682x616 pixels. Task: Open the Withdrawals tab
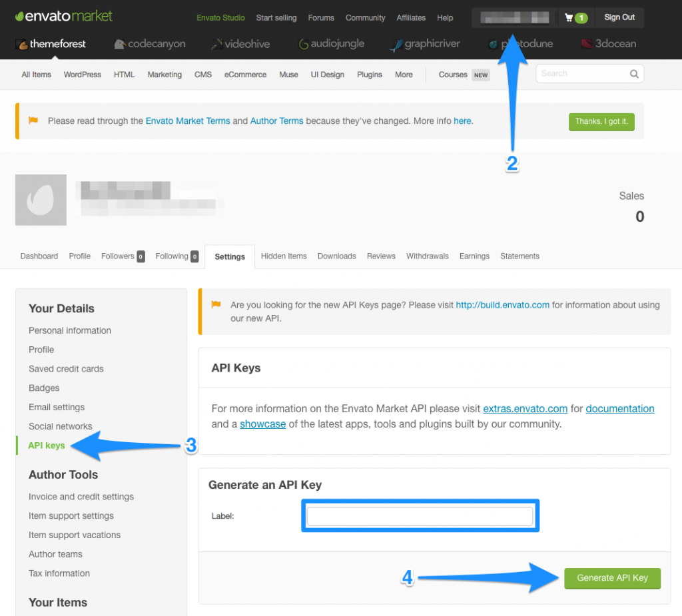tap(427, 256)
